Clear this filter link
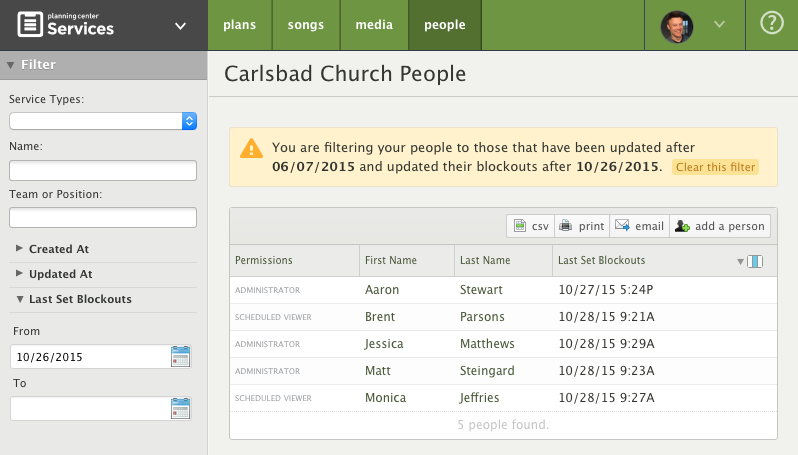Screen dimensions: 798x455 [715, 167]
